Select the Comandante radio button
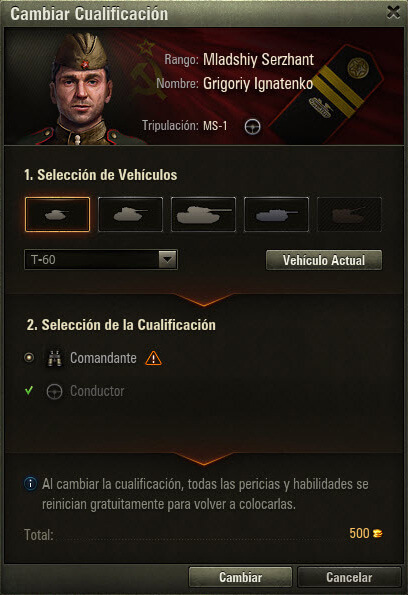The image size is (408, 595). pos(29,357)
